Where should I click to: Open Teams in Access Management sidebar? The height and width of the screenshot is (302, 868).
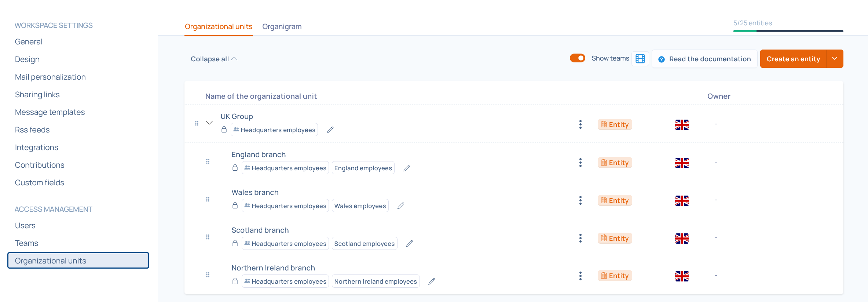(26, 243)
